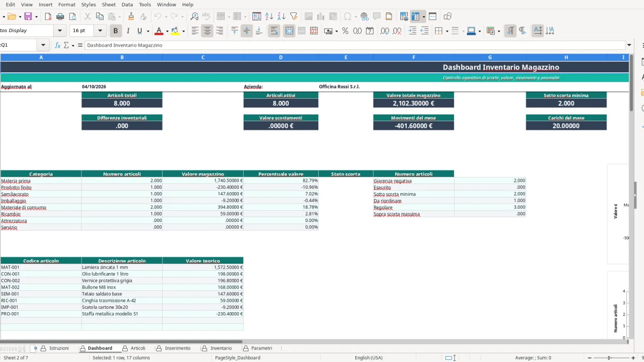This screenshot has width=644, height=362.
Task: Toggle Center Vertically alignment
Action: pyautogui.click(x=247, y=31)
